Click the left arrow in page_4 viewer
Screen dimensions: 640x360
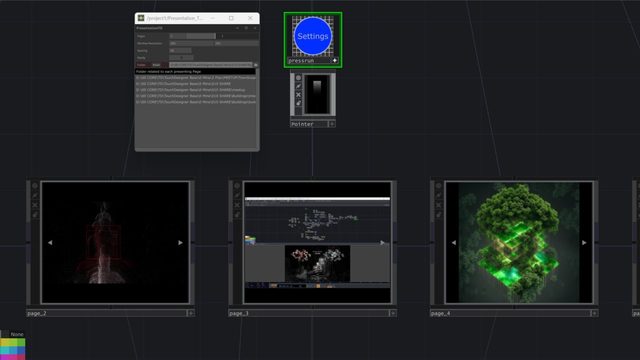(x=453, y=242)
